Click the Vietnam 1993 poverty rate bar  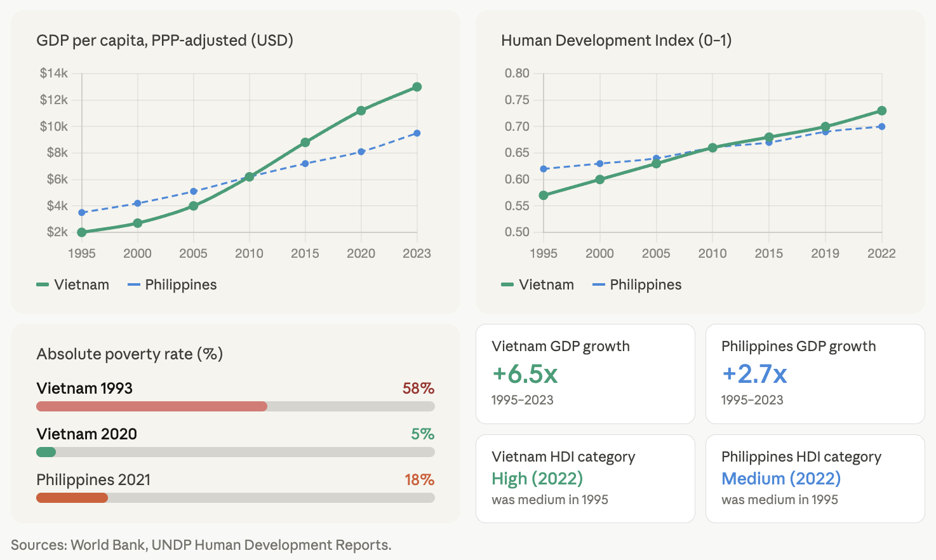(151, 406)
